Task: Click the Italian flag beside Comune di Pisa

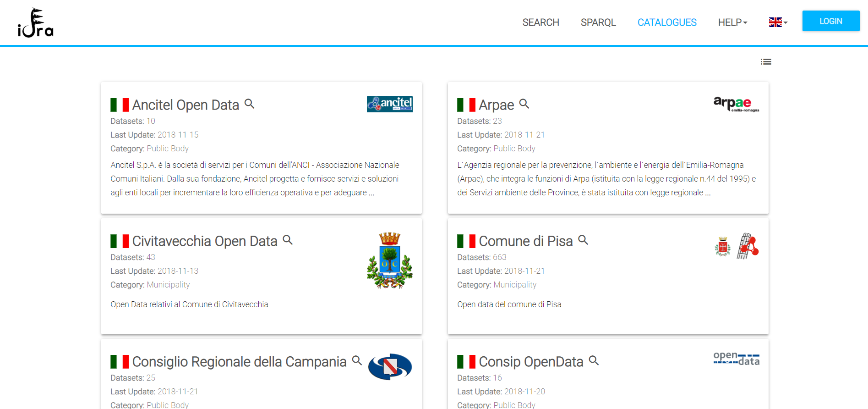Action: click(466, 241)
